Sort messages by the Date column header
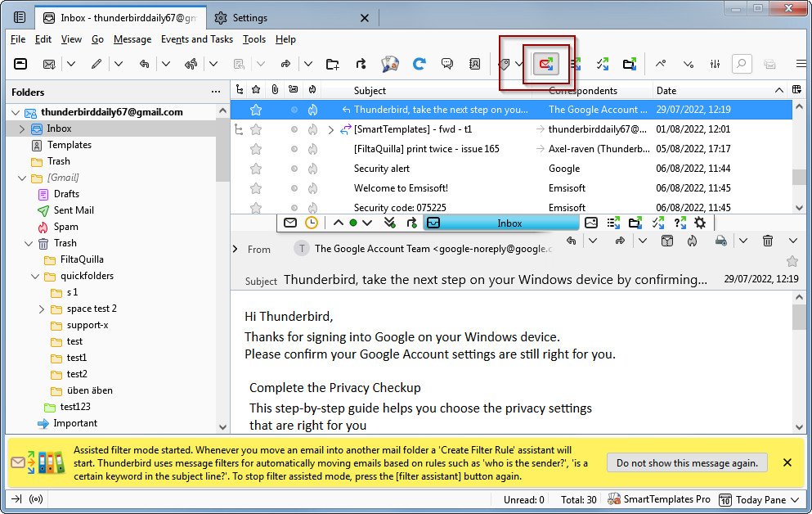812x514 pixels. [666, 90]
